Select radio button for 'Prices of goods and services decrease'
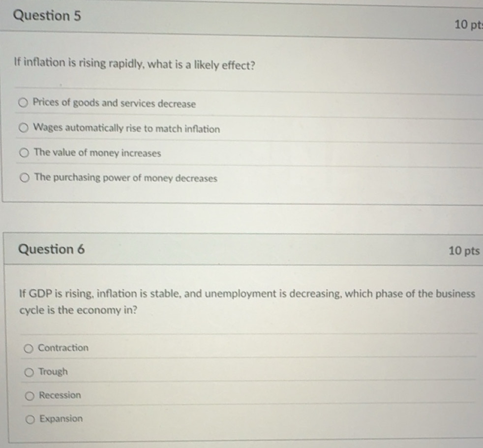Viewport: 483px width, 448px height. 23,103
